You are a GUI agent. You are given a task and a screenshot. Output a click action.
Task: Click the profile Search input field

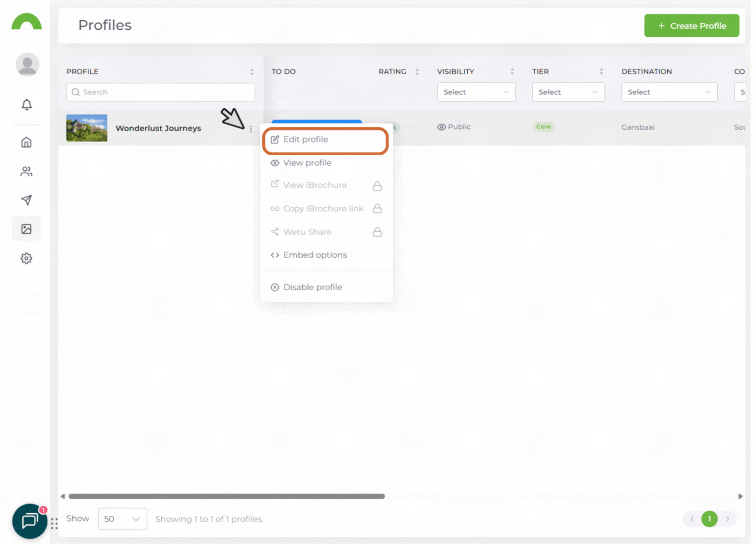(161, 92)
